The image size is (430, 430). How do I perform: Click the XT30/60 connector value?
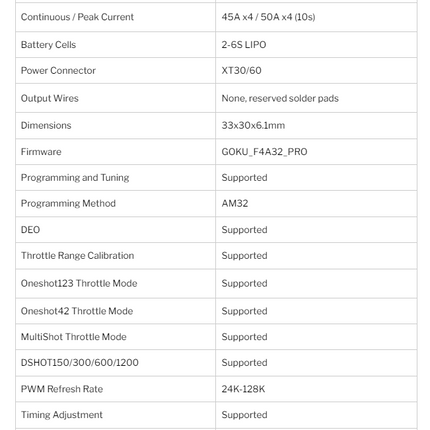coord(241,70)
